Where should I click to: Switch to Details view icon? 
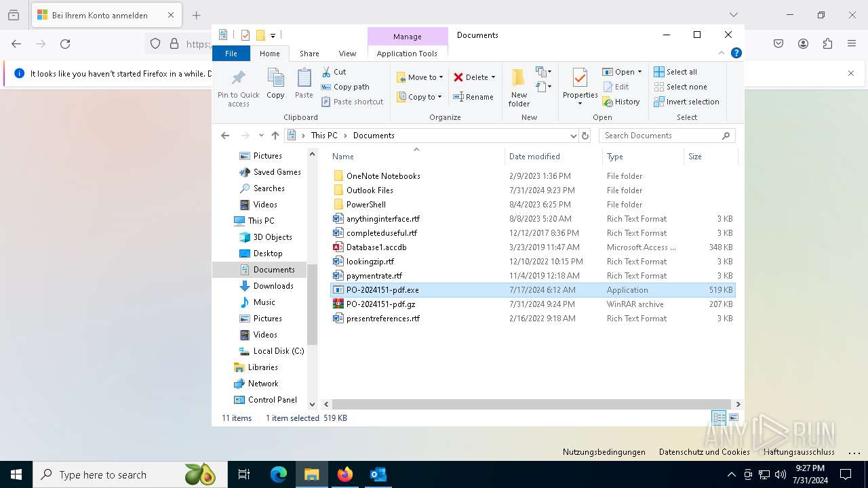coord(719,418)
